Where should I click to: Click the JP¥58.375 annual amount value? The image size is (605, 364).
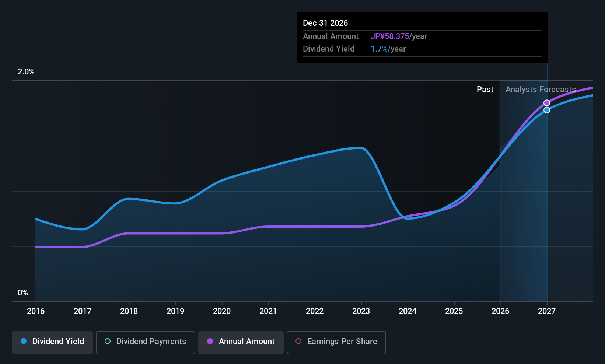click(390, 36)
